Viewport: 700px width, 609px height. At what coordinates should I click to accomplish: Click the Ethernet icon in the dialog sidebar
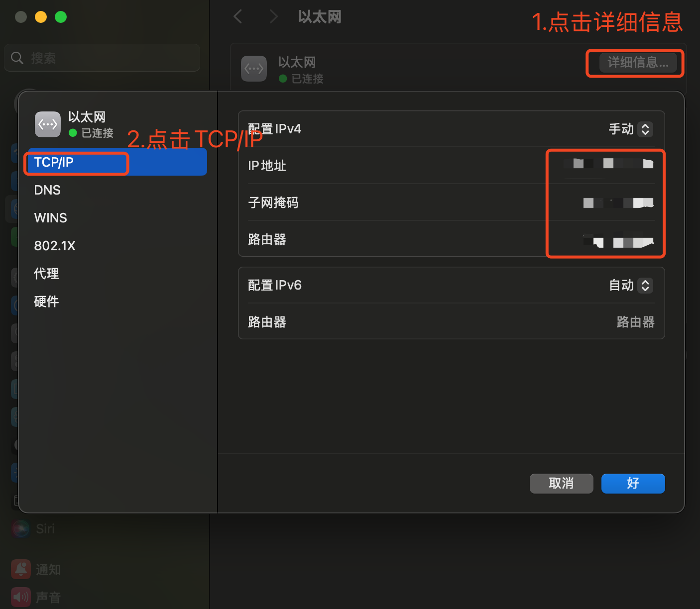point(47,124)
